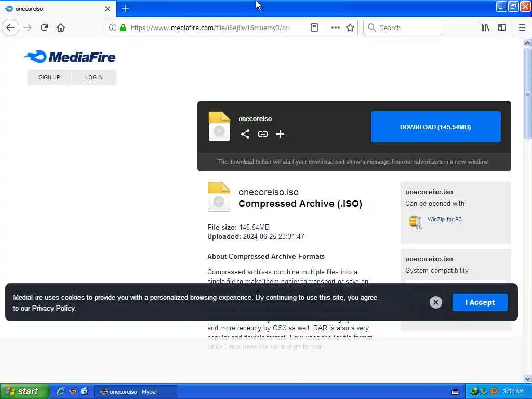Copy link using the chain icon
This screenshot has height=399, width=532.
pyautogui.click(x=262, y=134)
